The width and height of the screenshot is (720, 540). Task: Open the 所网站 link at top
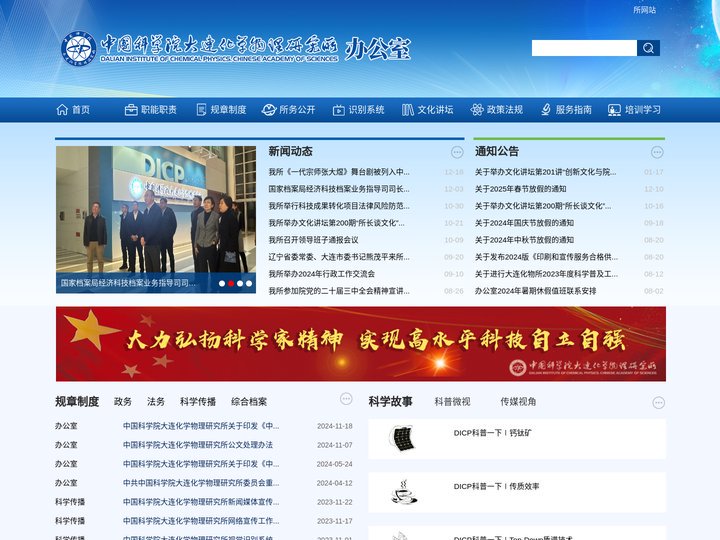point(644,10)
